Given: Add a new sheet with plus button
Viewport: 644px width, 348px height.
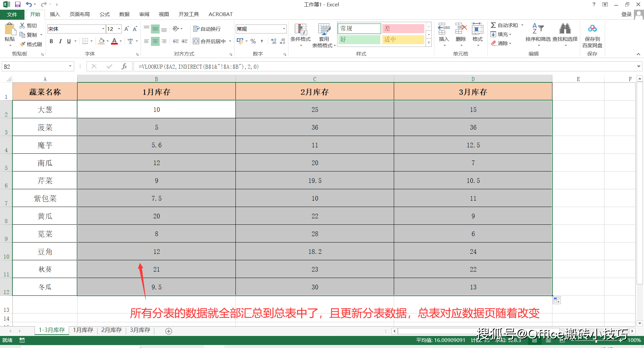Looking at the screenshot, I should 169,331.
